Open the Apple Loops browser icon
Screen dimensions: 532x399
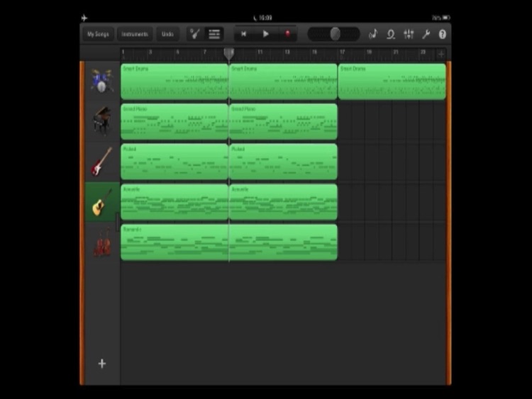[x=391, y=34]
